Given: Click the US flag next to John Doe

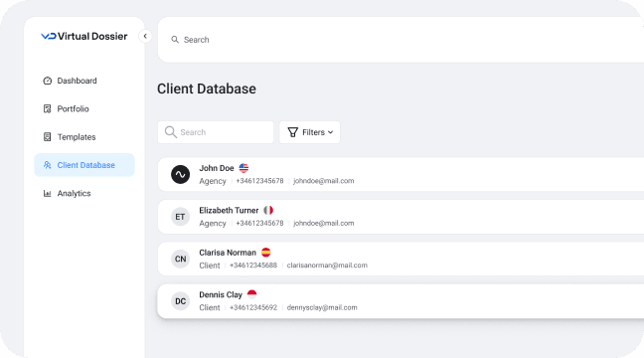Looking at the screenshot, I should coord(243,168).
